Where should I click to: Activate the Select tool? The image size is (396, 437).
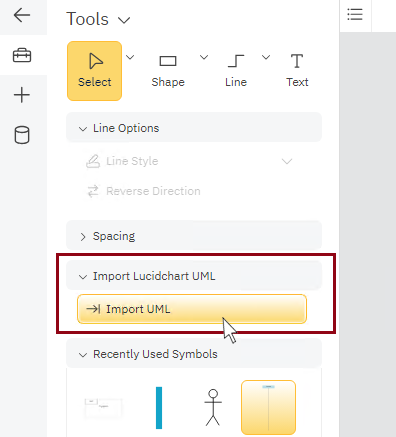pos(94,71)
